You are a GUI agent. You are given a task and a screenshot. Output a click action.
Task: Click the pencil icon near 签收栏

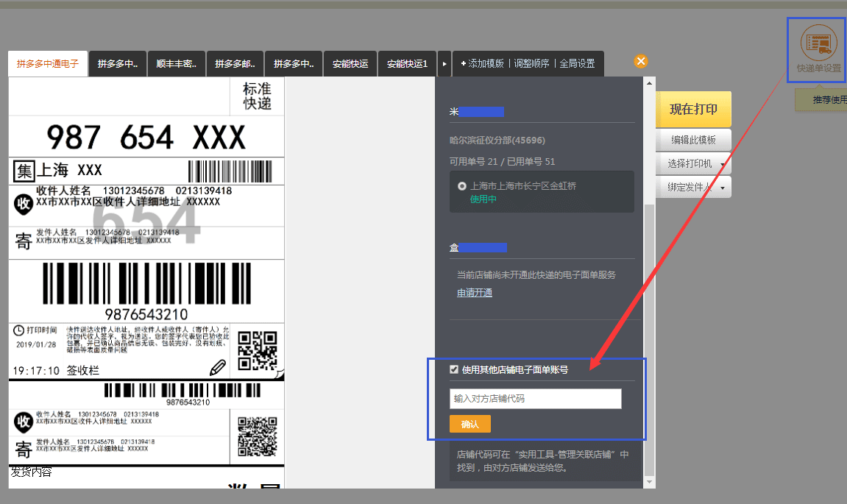click(x=217, y=368)
